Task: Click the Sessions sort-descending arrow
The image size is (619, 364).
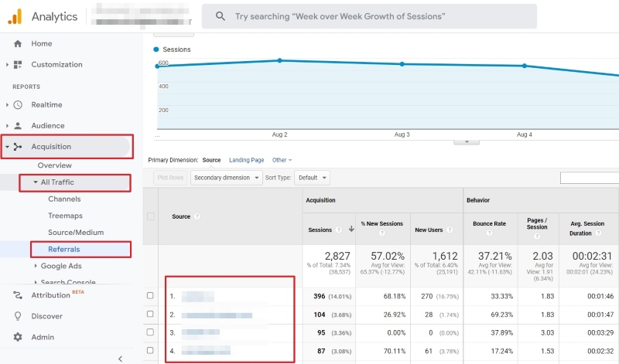Action: [x=351, y=229]
